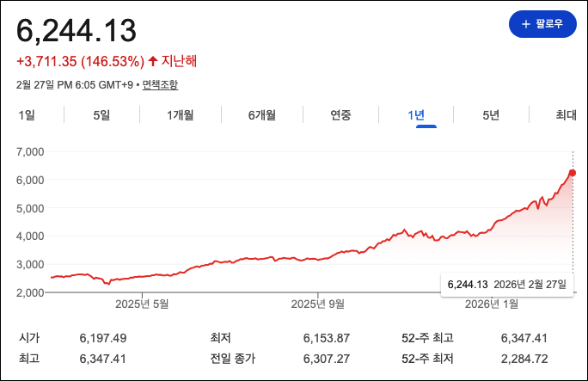Click the red endpoint dot on chart
Screen dimensions: 588x381
pos(573,173)
